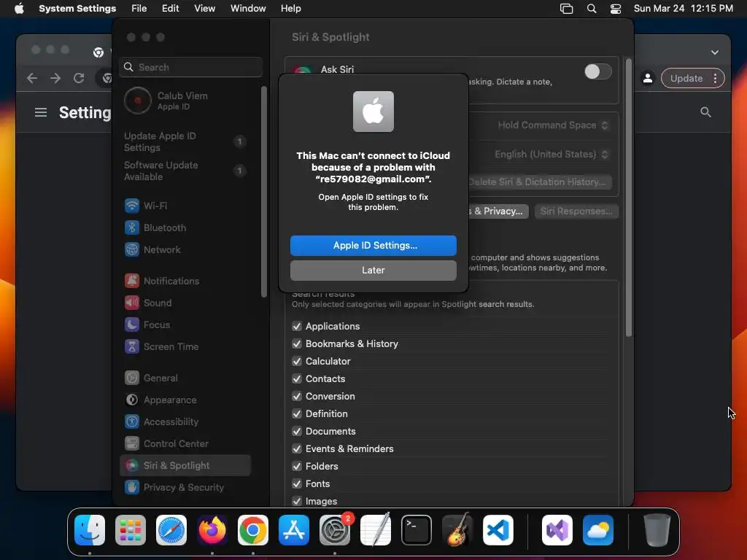Image resolution: width=747 pixels, height=560 pixels.
Task: Uncheck Applications in Spotlight results
Action: tap(297, 326)
